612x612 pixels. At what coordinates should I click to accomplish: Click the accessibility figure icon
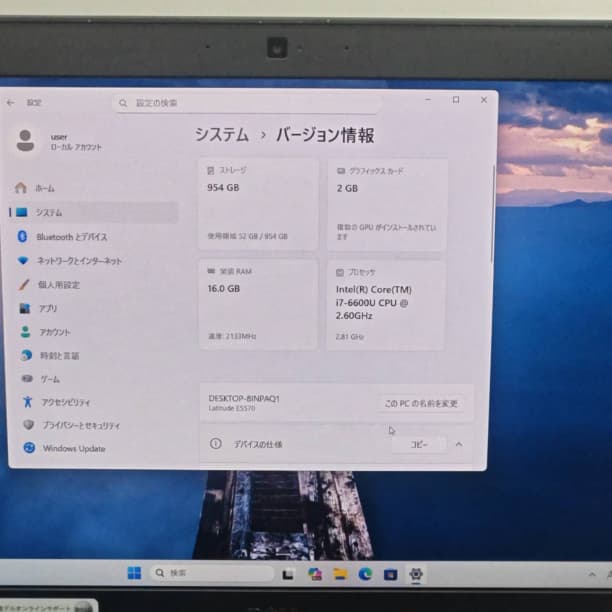28,402
